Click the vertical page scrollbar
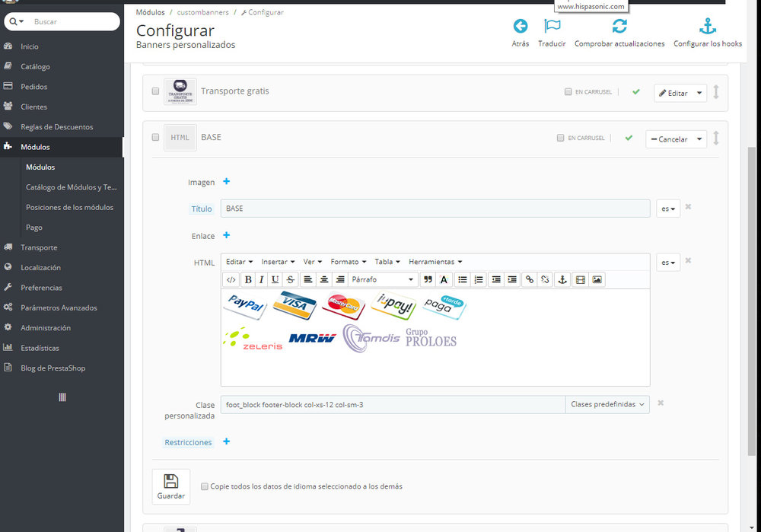 pos(752,301)
